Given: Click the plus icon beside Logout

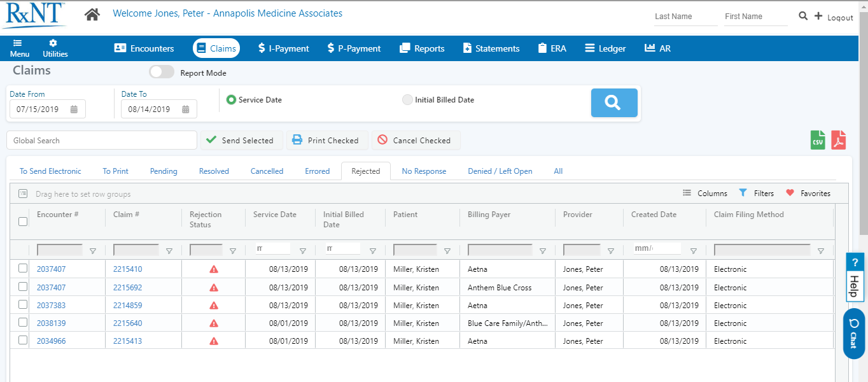Looking at the screenshot, I should pos(818,16).
